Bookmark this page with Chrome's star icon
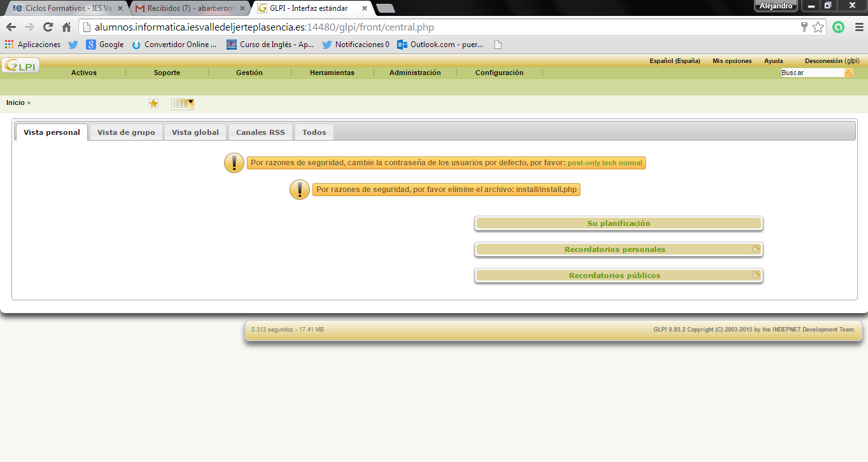 click(x=818, y=27)
